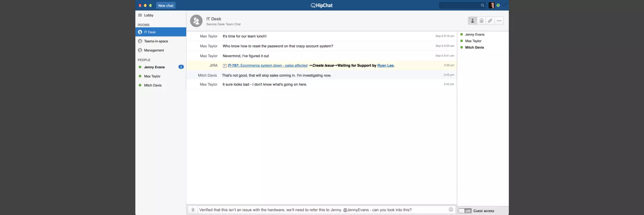Open the Teams-in-space room
This screenshot has width=644, height=215.
[161, 41]
